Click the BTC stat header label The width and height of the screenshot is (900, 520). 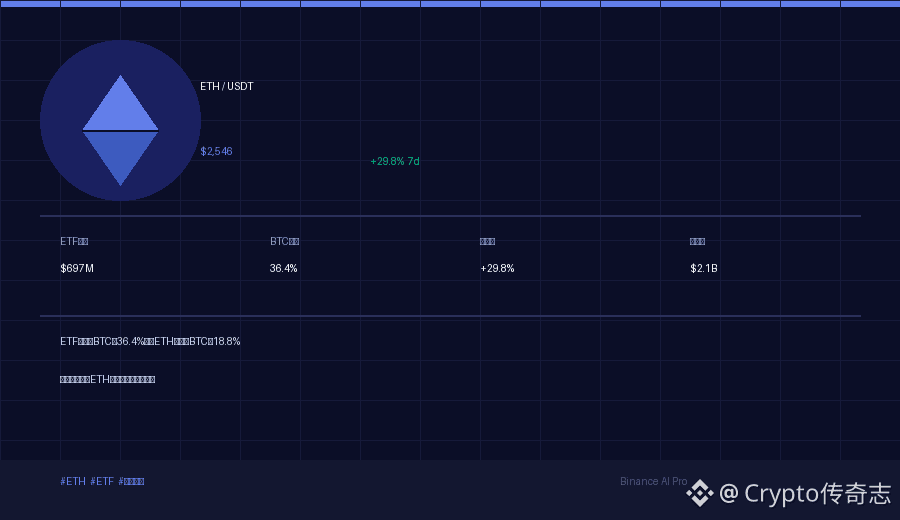pyautogui.click(x=285, y=241)
